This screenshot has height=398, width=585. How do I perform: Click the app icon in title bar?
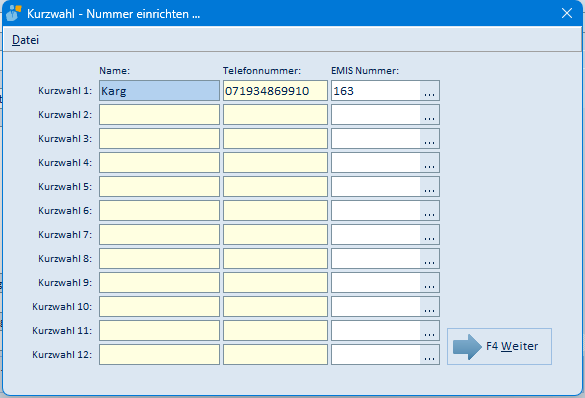point(13,13)
